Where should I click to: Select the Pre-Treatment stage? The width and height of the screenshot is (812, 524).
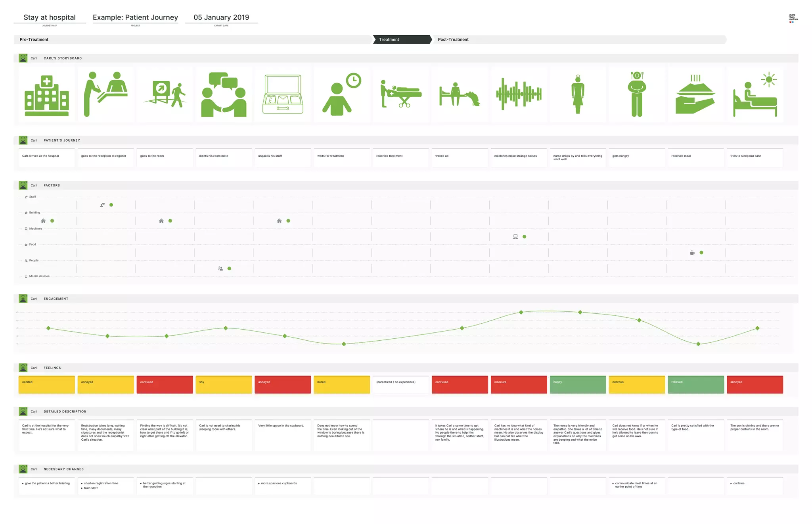pos(193,40)
